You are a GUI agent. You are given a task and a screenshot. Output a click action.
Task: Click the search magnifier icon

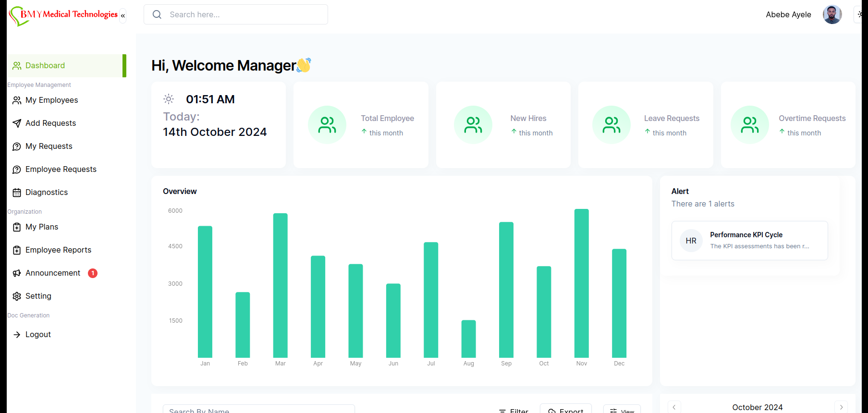click(x=157, y=14)
